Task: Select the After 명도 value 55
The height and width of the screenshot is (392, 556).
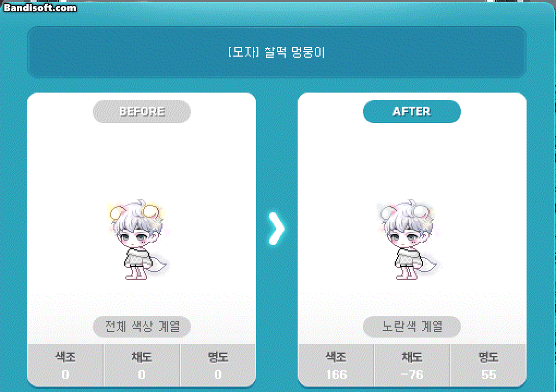Action: 488,375
